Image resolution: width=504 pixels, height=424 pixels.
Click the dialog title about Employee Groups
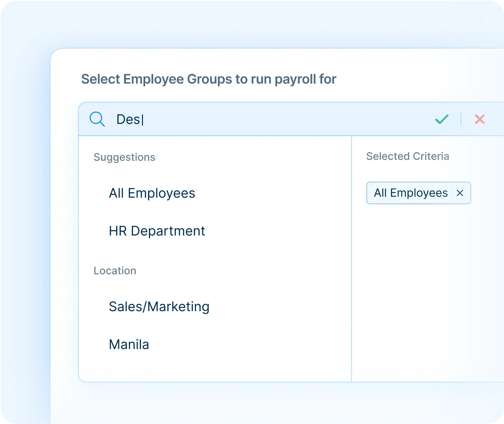[x=209, y=79]
